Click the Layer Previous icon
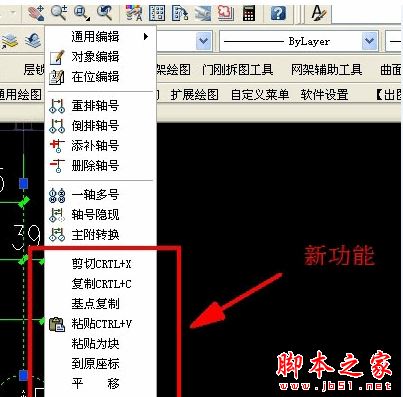403x397 pixels. point(33,41)
